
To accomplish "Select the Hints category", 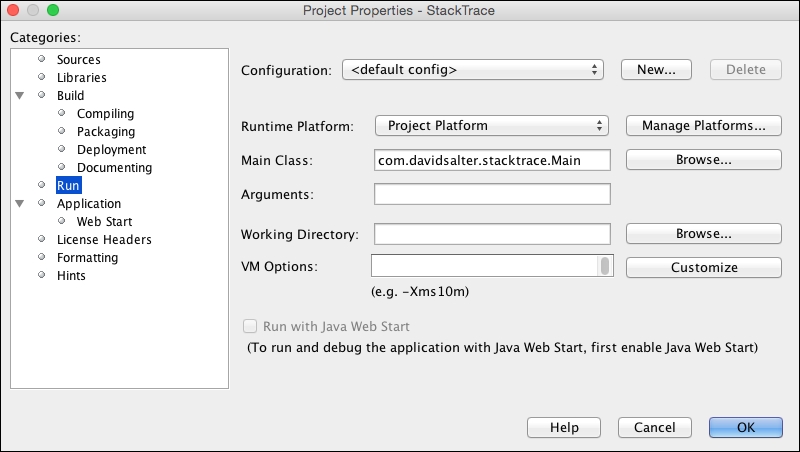I will click(71, 275).
